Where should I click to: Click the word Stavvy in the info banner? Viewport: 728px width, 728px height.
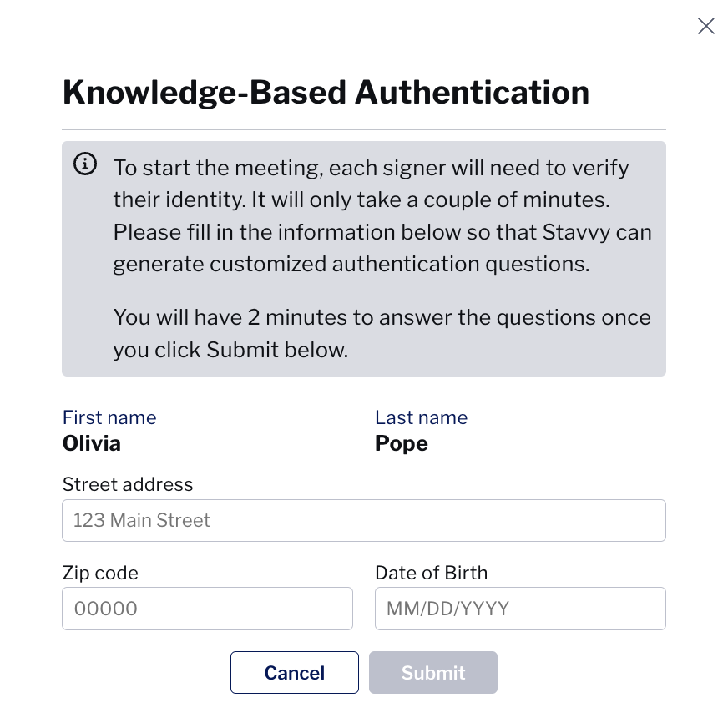point(576,232)
